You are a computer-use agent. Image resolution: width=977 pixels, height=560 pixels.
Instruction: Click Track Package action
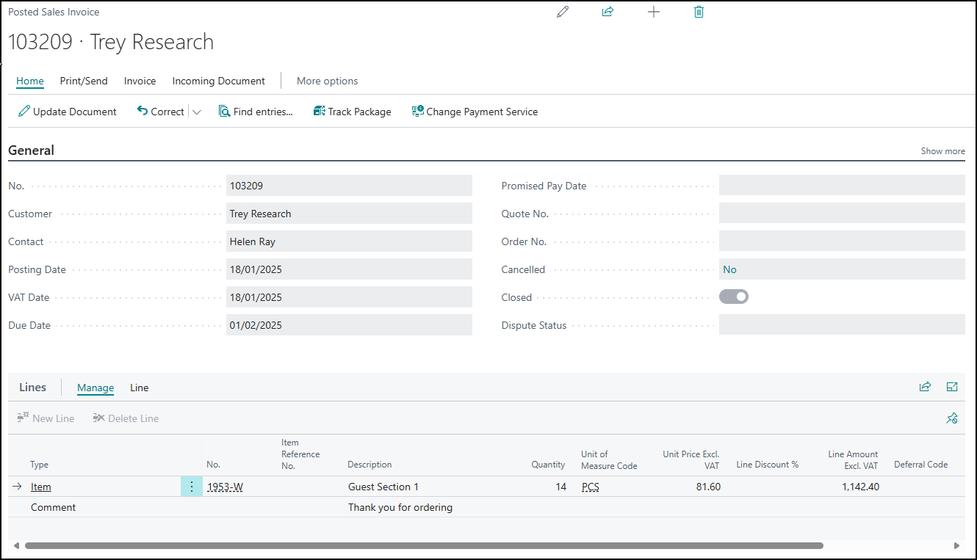pos(352,112)
